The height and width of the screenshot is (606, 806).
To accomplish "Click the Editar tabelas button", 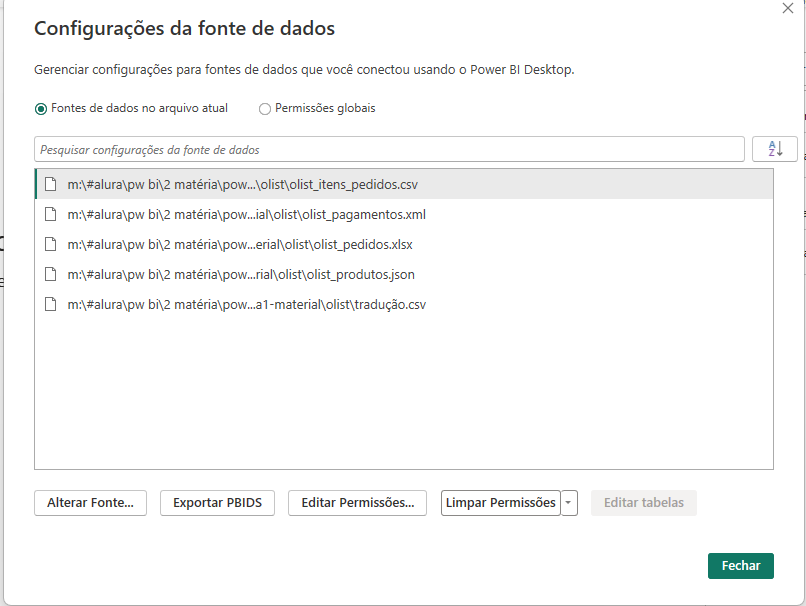I will click(x=644, y=503).
